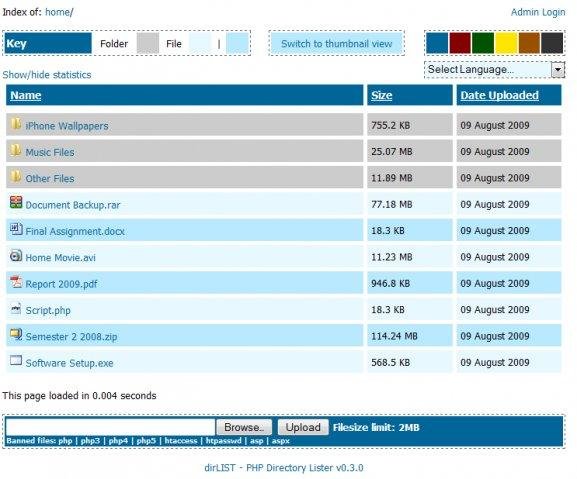Image resolution: width=577 pixels, height=479 pixels.
Task: Sort listing by Size column header
Action: pyautogui.click(x=382, y=95)
